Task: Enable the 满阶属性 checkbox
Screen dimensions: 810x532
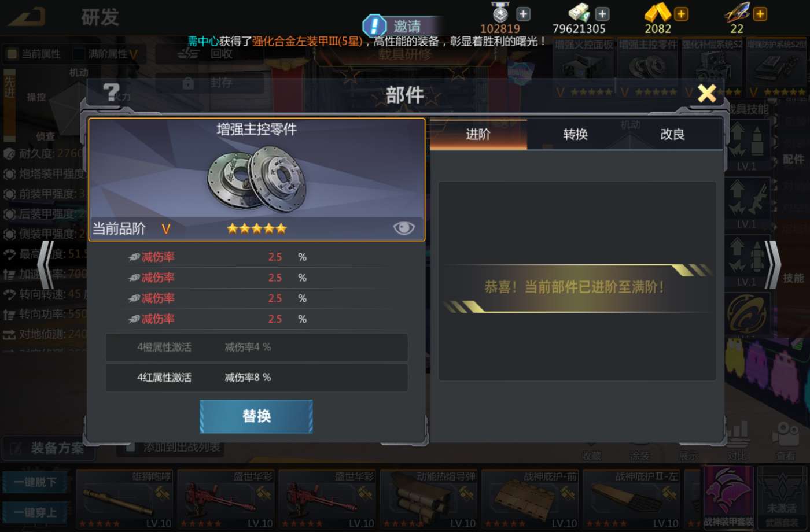Action: [79, 54]
